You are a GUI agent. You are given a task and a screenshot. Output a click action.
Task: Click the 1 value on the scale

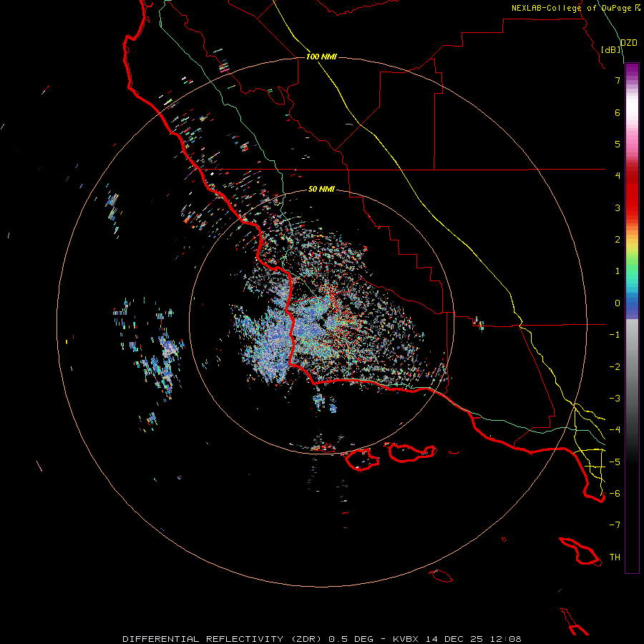pos(618,271)
